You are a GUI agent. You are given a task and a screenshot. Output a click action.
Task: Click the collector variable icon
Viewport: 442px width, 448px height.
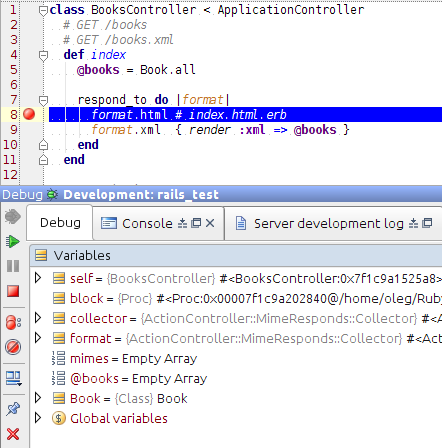click(x=59, y=318)
